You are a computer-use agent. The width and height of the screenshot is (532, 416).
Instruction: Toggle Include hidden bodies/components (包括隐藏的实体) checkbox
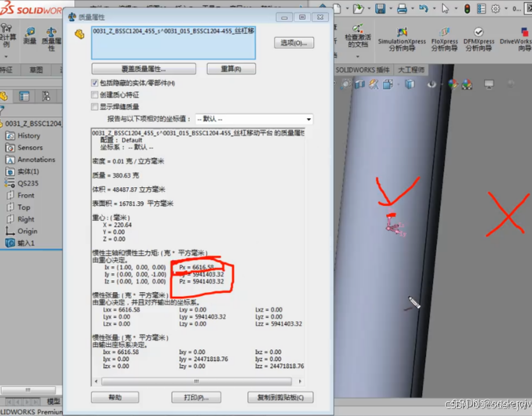95,83
